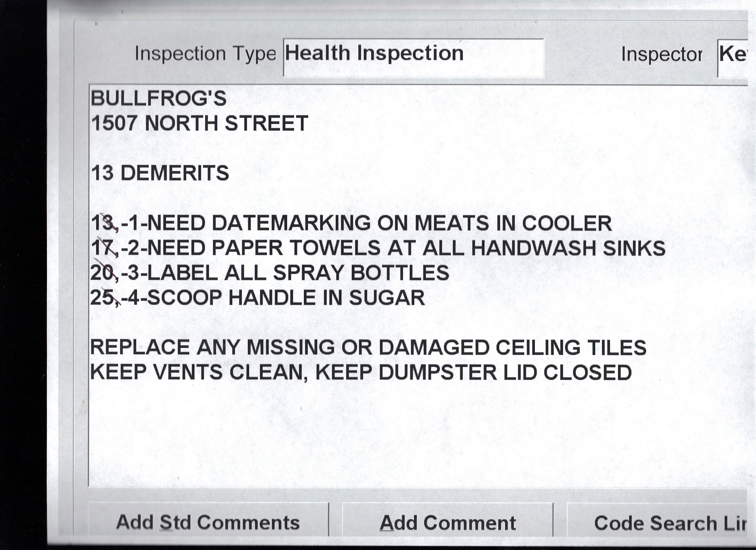Screen dimensions: 756x550
Task: Place cursor in the KEEP VENTS CLEAN line
Action: tap(360, 373)
